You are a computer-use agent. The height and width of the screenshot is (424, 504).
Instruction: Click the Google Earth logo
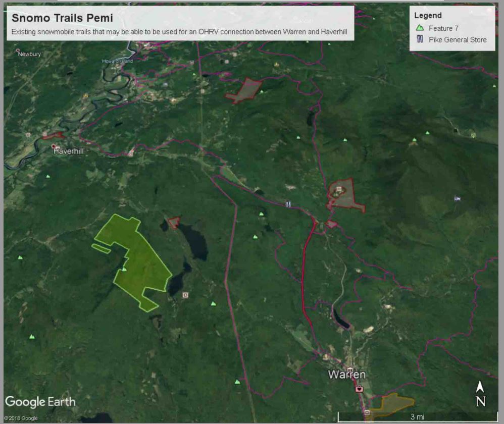(x=40, y=402)
